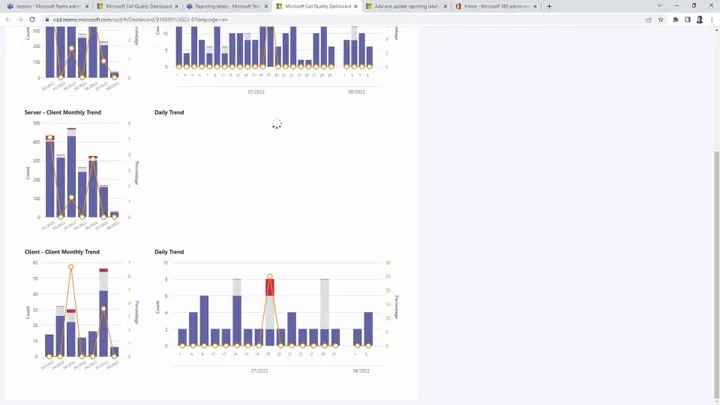Click the highest orange marker in the bottom Daily Trend chart
Image resolution: width=720 pixels, height=405 pixels.
pos(270,276)
